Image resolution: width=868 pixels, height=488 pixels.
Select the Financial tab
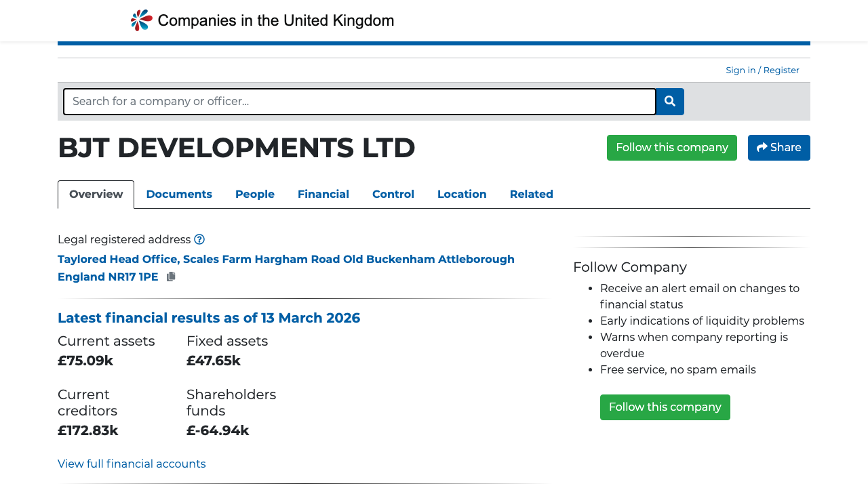coord(323,195)
